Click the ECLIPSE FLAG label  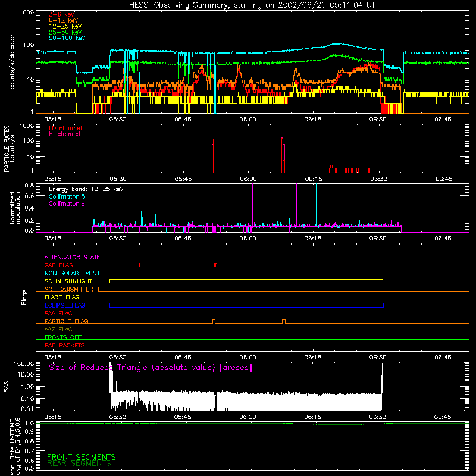[x=65, y=305]
